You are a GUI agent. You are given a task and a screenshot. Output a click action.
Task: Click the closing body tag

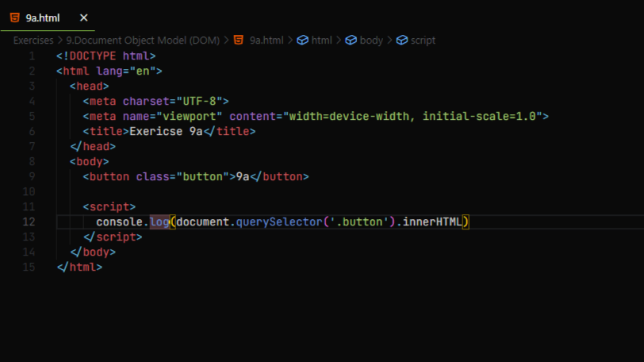93,252
